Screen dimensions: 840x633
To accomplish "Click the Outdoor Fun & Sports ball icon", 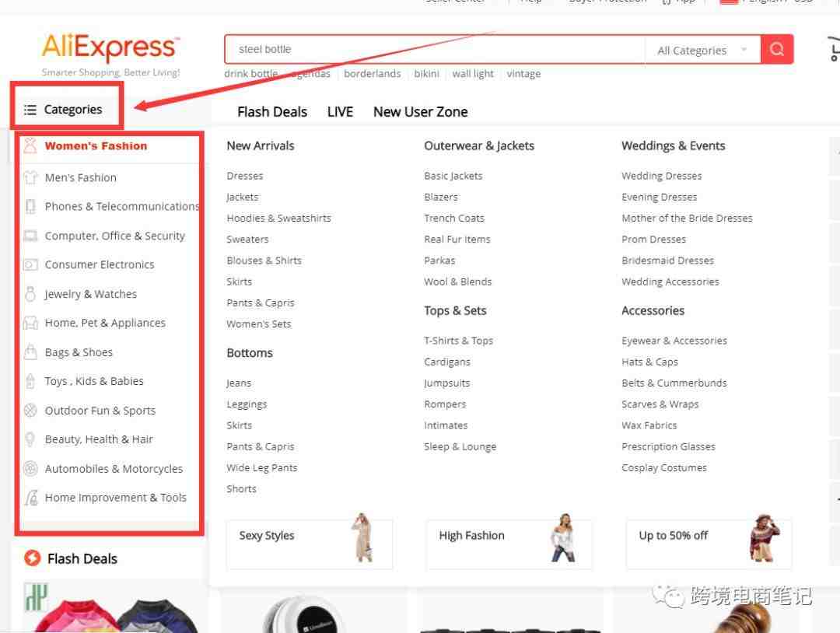I will pos(30,411).
